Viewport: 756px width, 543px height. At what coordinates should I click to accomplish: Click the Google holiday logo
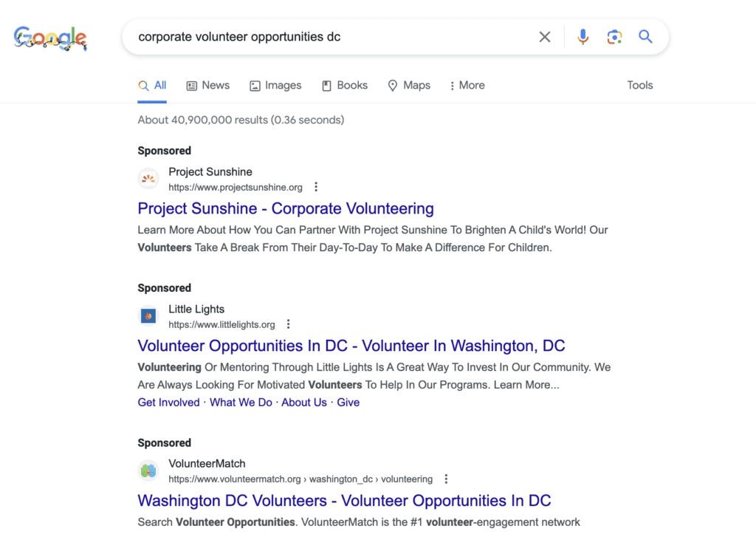50,38
